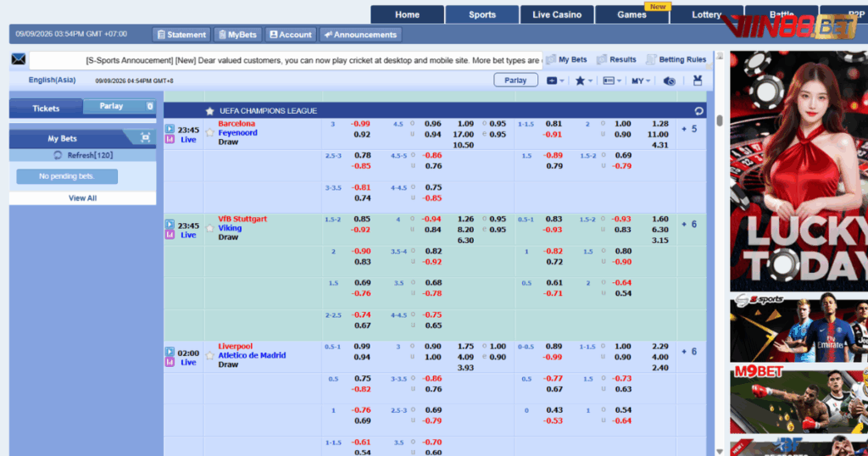Screen dimensions: 868x456
Task: Open the star favorites dropdown
Action: click(583, 81)
